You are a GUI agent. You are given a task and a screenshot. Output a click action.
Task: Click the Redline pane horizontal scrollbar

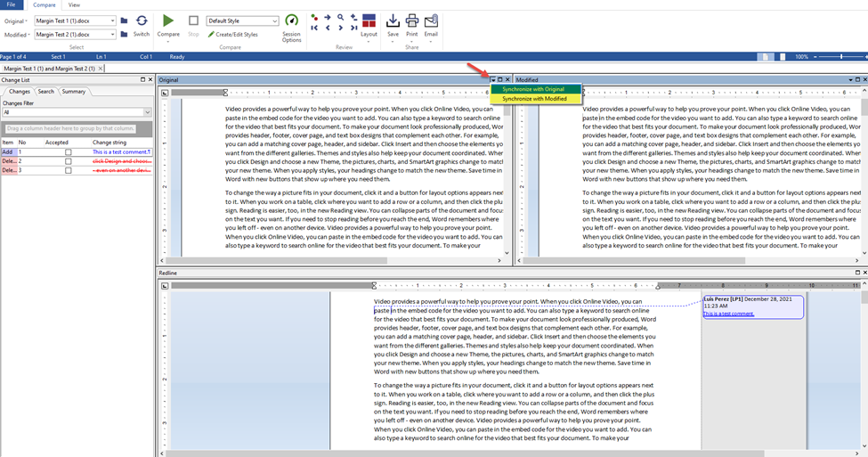click(465, 453)
